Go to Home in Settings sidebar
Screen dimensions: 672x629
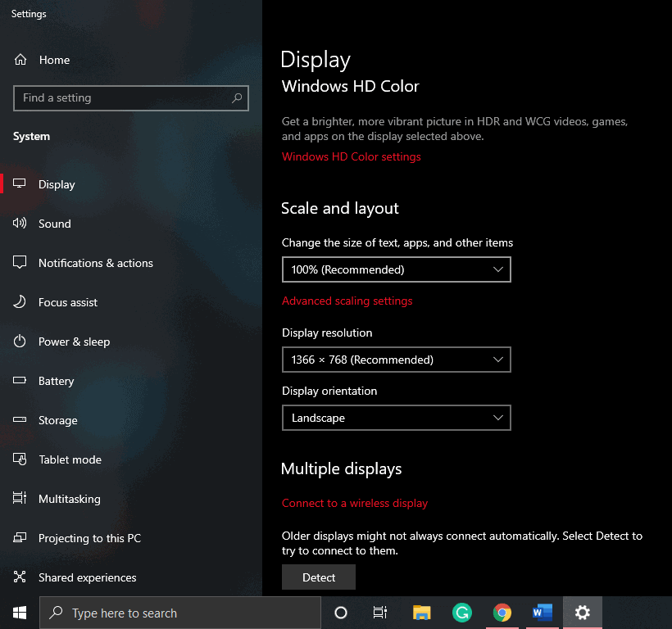pos(54,60)
